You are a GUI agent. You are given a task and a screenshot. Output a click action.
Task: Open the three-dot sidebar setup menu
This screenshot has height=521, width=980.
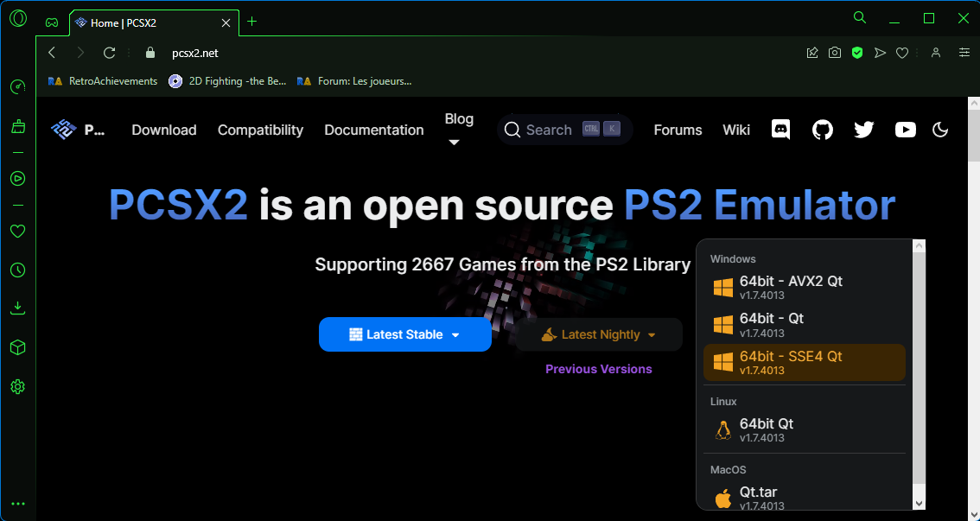coord(17,504)
